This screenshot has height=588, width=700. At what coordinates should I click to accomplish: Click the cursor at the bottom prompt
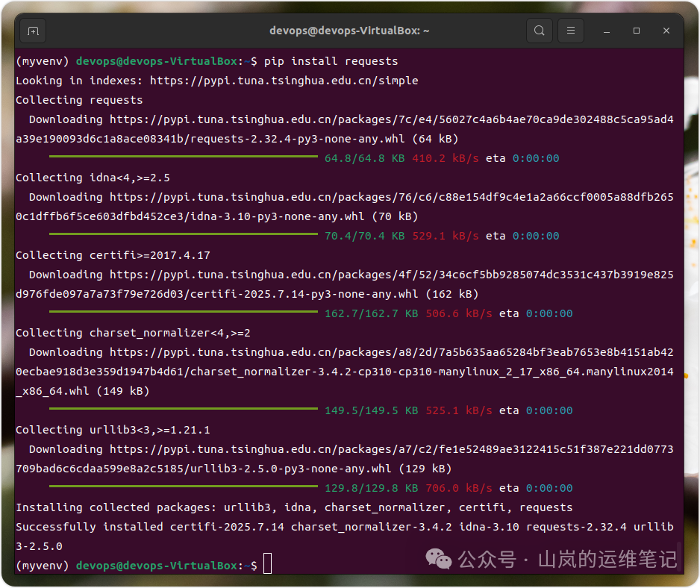coord(268,566)
